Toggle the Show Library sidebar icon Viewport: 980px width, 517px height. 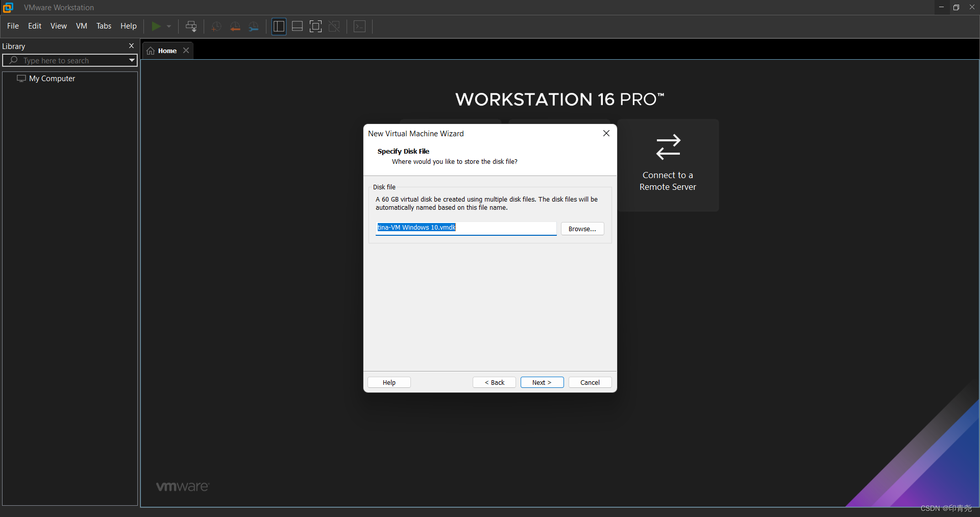279,26
